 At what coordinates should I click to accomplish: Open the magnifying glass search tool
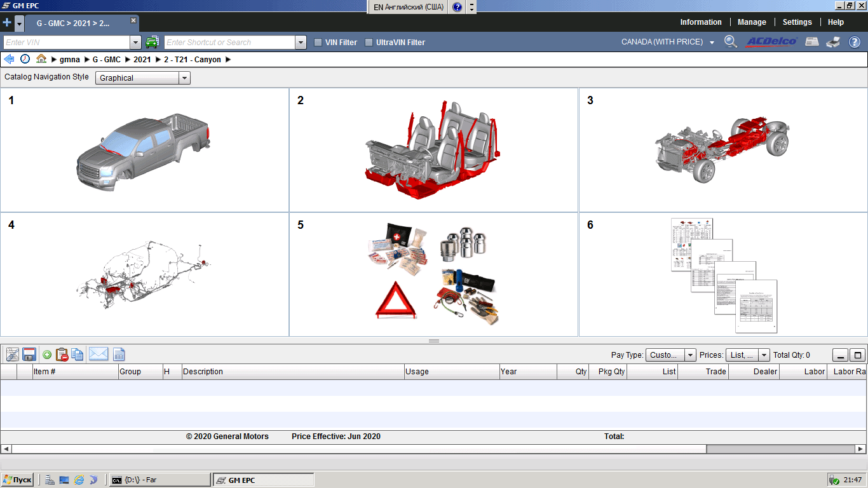(731, 42)
